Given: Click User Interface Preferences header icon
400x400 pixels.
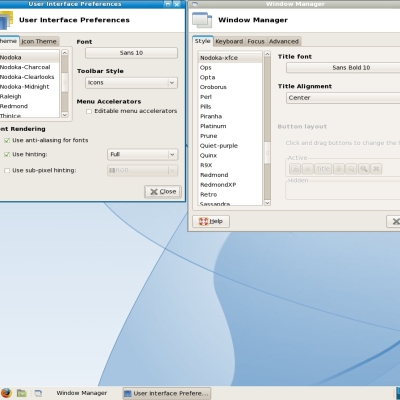Looking at the screenshot, I should [x=6, y=20].
